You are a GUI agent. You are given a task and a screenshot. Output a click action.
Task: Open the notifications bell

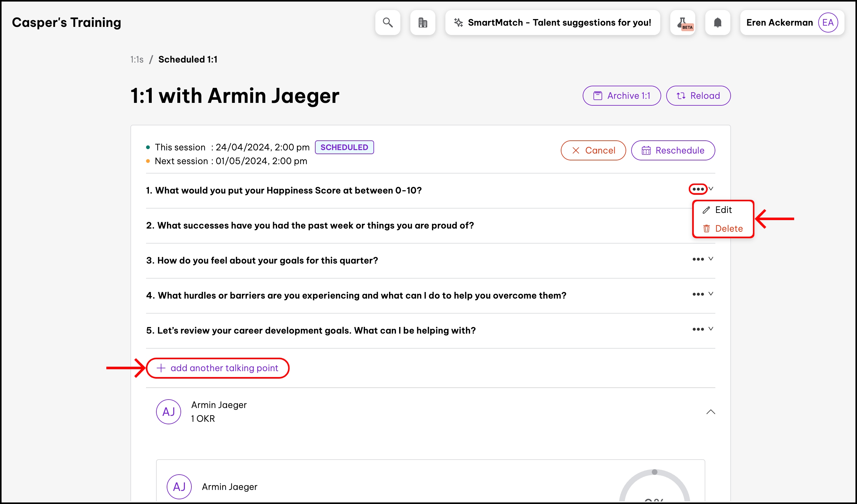717,23
